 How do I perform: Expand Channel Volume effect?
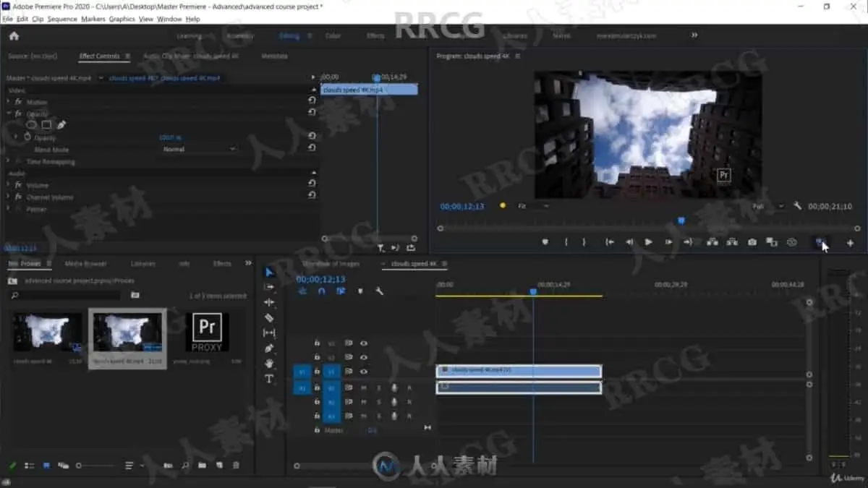tap(9, 197)
